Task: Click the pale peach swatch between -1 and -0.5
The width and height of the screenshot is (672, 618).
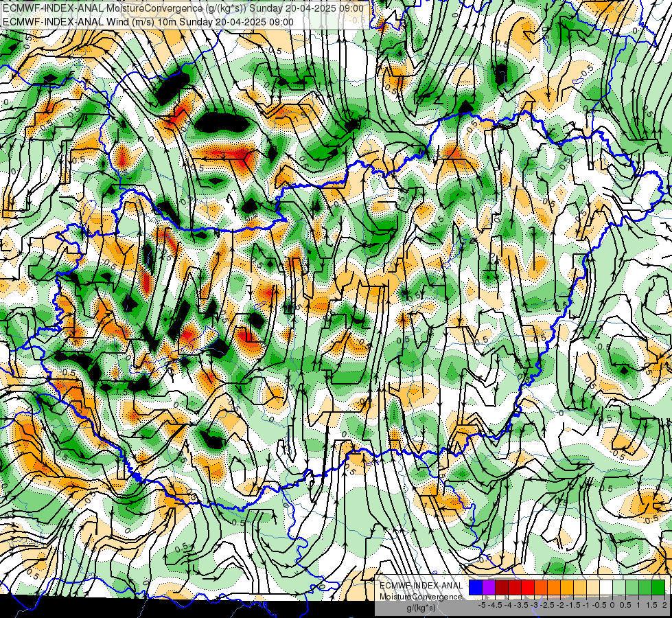Action: 593,588
